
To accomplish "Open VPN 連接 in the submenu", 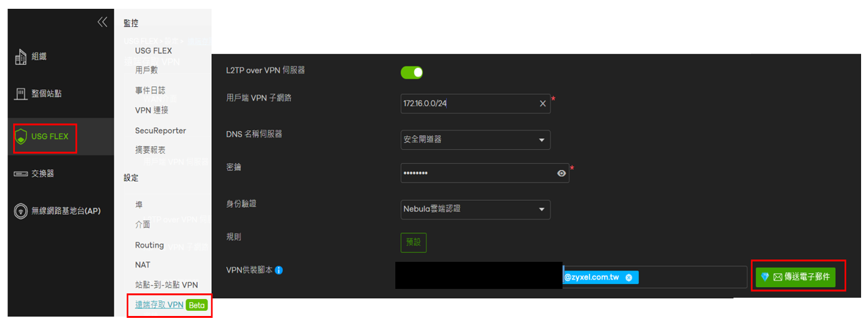I will [151, 110].
